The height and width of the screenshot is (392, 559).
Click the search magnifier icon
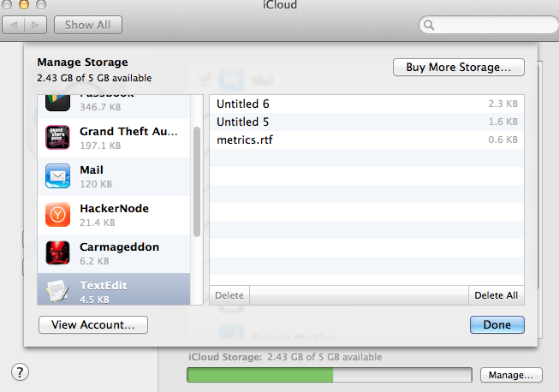[429, 25]
